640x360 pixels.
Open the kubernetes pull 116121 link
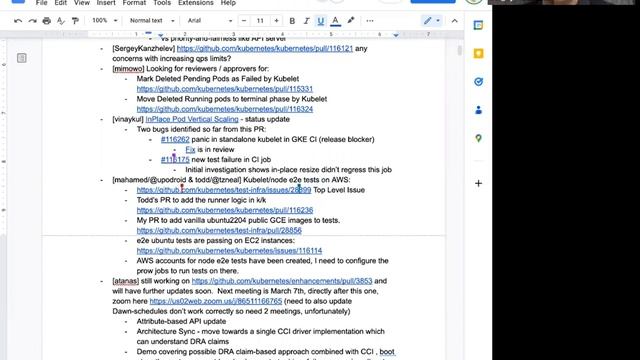tap(265, 49)
